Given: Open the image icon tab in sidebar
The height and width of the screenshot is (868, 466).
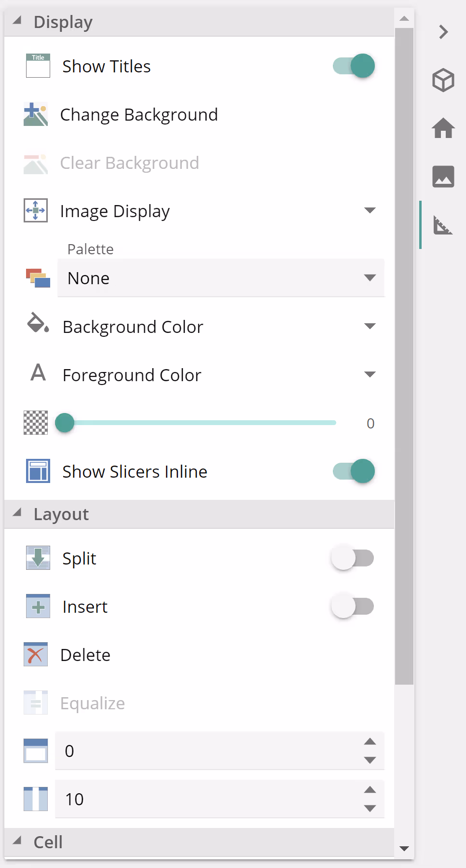Looking at the screenshot, I should pos(443,177).
